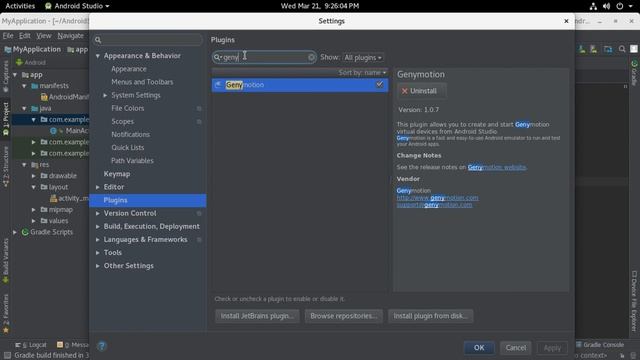Select Appearance settings page
640x360 pixels.
(x=129, y=69)
